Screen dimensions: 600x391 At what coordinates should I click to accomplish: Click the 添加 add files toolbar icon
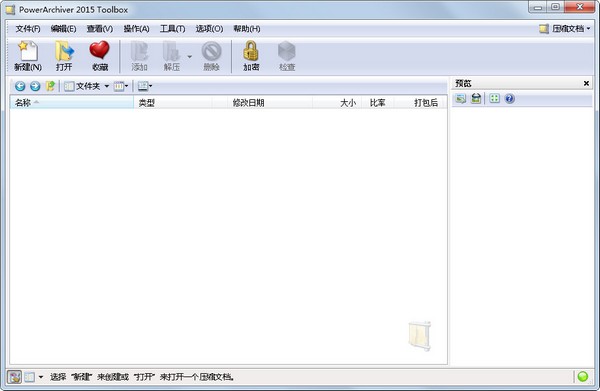tap(139, 56)
